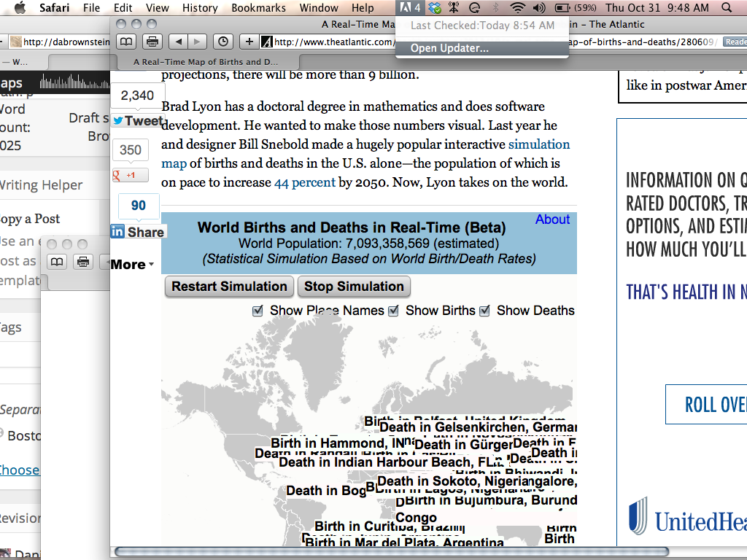Uncheck the Show Births checkbox

[394, 311]
